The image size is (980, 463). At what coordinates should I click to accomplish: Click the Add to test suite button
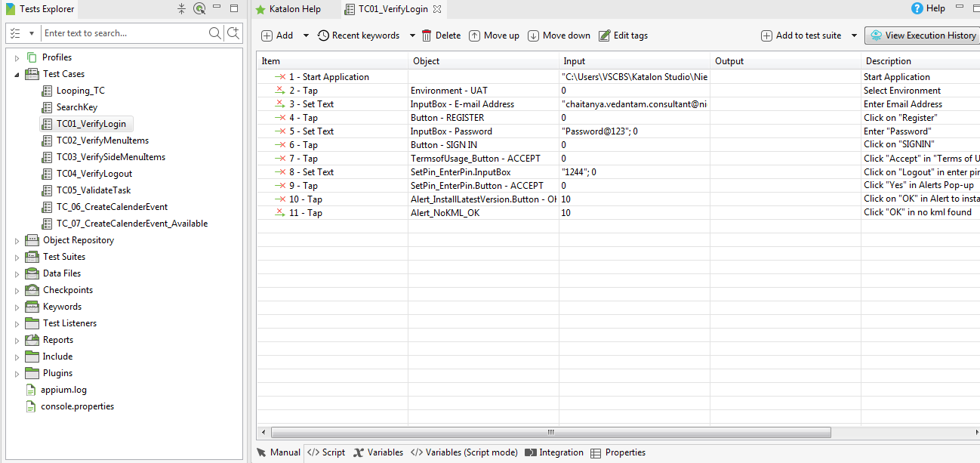click(801, 35)
